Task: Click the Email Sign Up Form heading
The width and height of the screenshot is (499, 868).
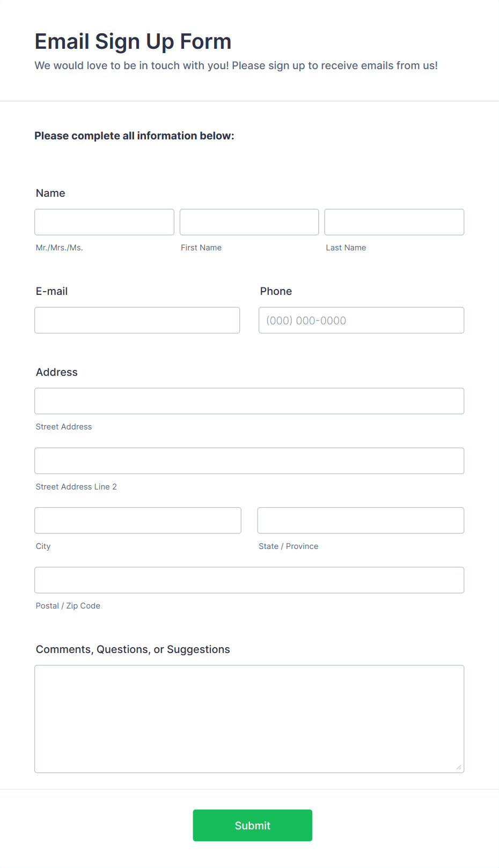Action: [x=133, y=41]
